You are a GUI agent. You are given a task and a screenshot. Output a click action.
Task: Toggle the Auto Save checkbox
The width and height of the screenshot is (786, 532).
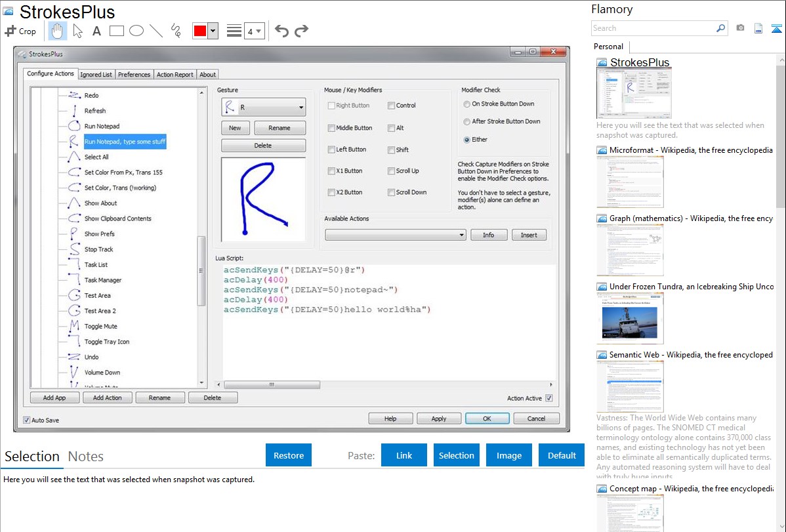26,420
